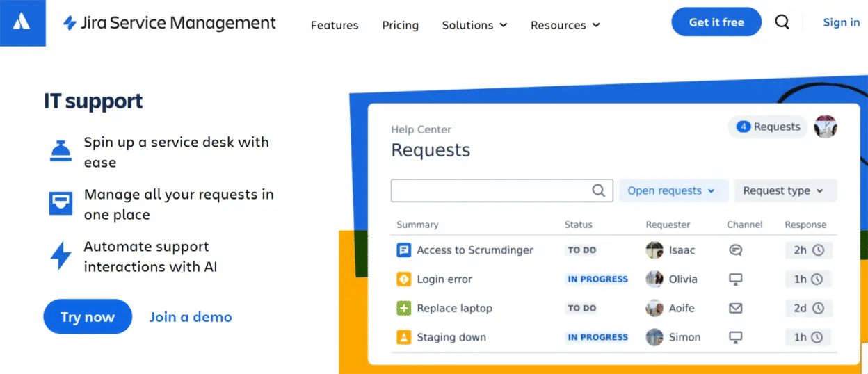This screenshot has width=868, height=374.
Task: Click the Atlassian logo icon
Action: coord(22,22)
